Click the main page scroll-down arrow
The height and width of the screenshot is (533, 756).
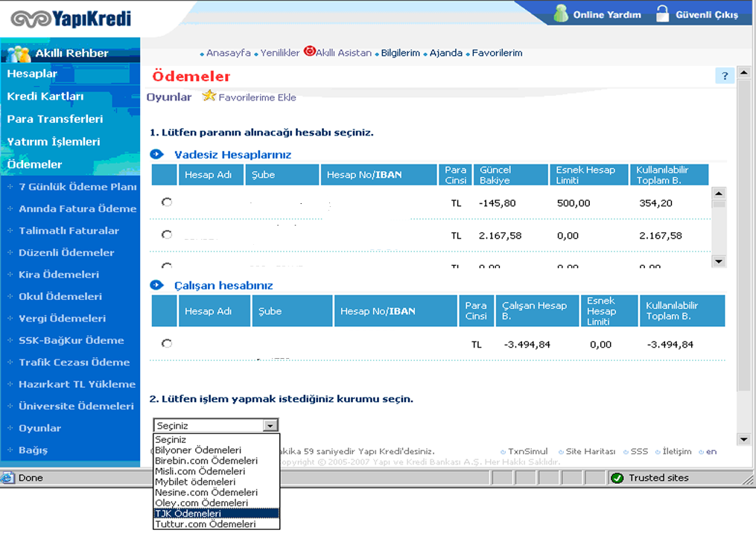tap(744, 439)
